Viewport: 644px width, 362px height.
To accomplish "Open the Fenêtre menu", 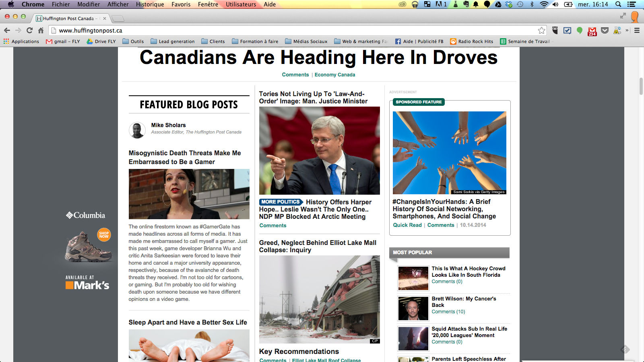I will pos(208,4).
